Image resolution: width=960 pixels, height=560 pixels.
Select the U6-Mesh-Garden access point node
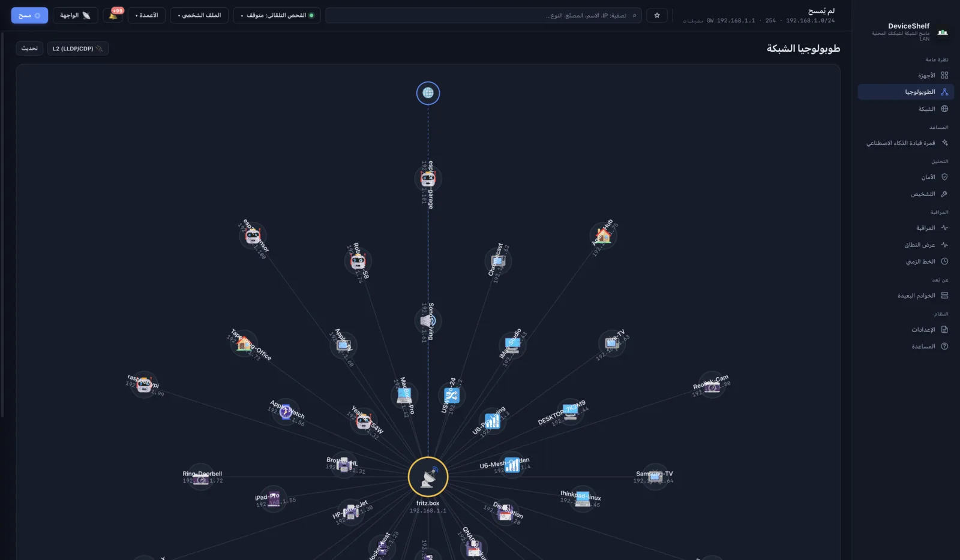512,465
